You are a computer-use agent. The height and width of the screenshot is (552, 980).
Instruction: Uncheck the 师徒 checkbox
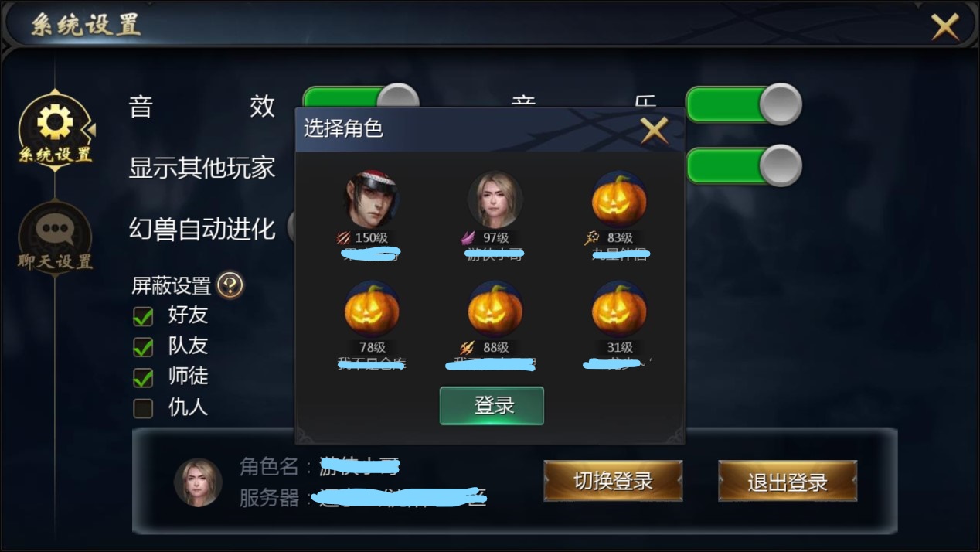click(x=143, y=377)
